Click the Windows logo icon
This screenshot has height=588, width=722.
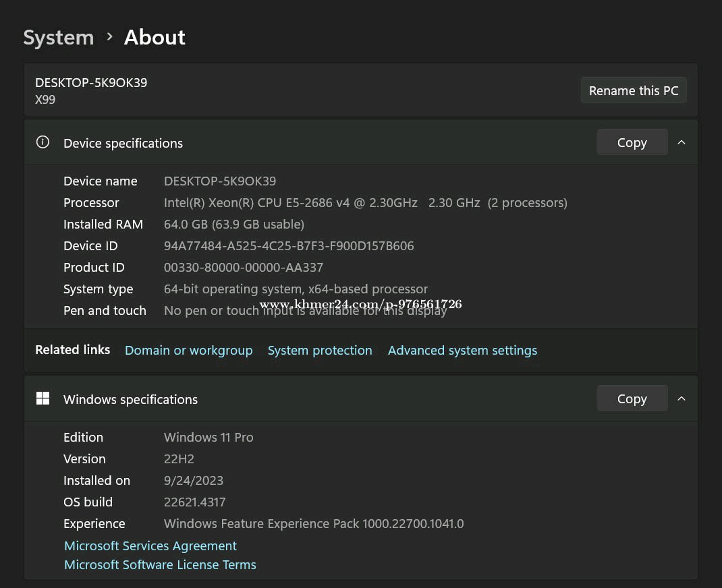(43, 399)
